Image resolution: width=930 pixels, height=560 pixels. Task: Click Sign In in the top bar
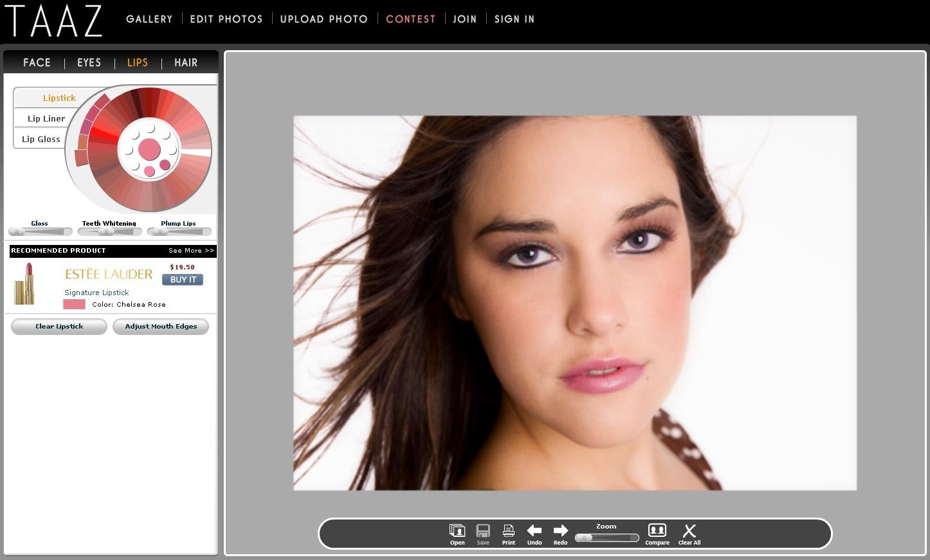[x=515, y=19]
